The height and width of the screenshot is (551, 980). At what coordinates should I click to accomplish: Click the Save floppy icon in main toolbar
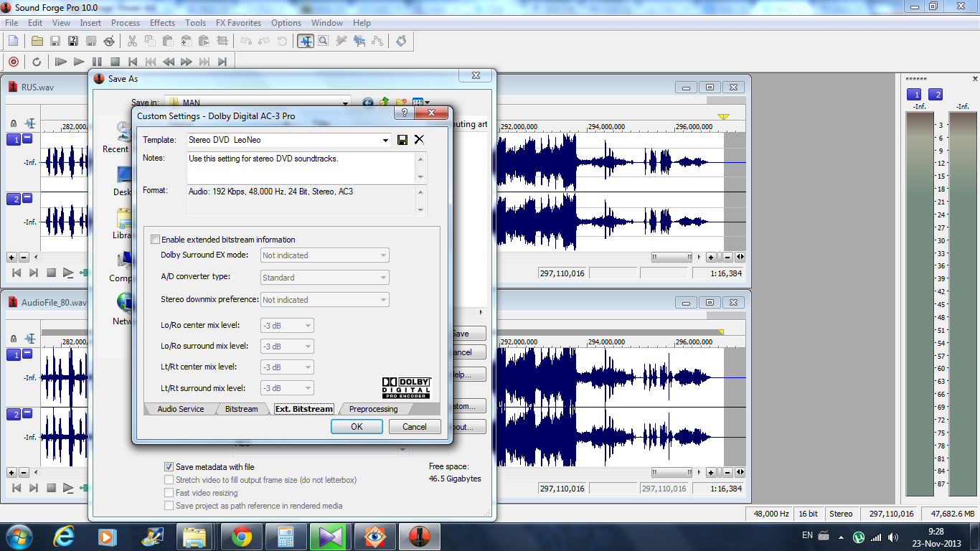click(55, 41)
